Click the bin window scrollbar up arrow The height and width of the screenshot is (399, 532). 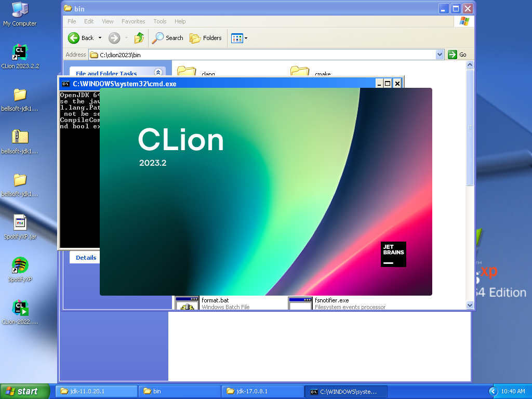pyautogui.click(x=470, y=64)
